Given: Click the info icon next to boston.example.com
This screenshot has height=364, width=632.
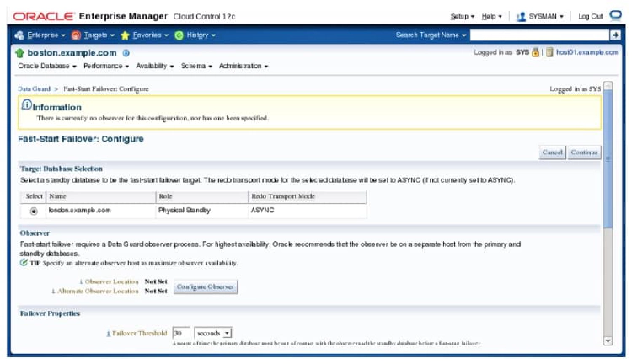Looking at the screenshot, I should click(126, 53).
